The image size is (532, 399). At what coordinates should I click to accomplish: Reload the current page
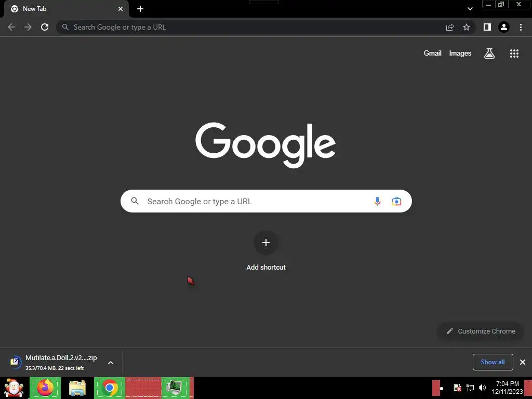click(45, 27)
